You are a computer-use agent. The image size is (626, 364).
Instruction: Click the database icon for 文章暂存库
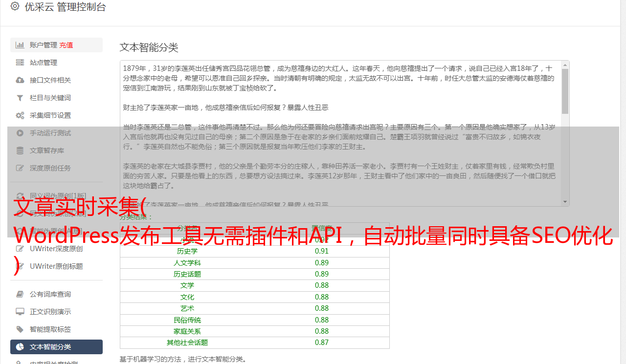[x=20, y=150]
